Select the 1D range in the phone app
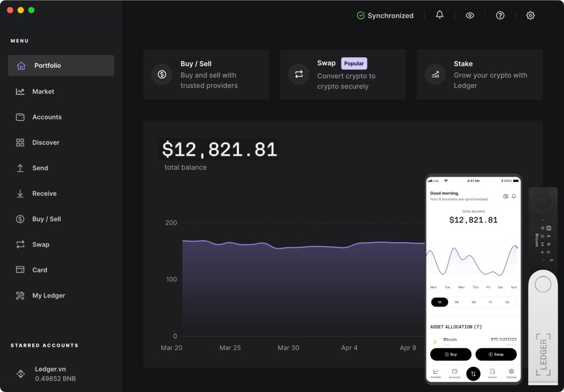Screen dimensions: 564x392 point(440,302)
